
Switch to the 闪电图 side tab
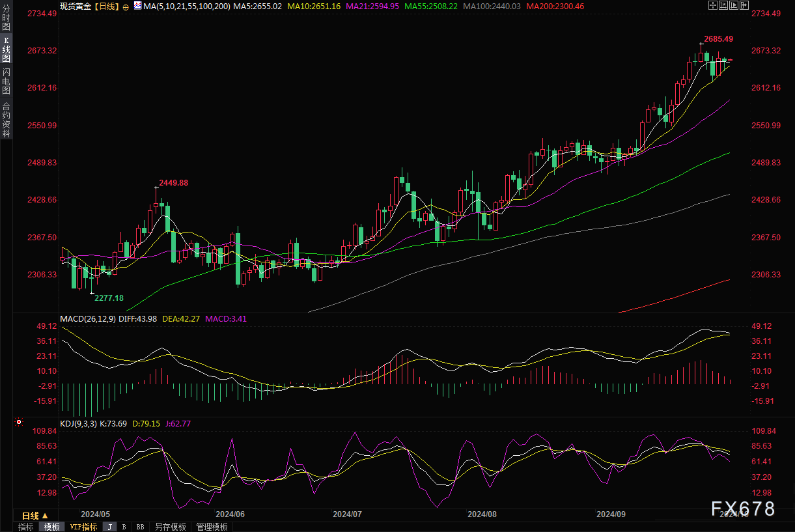(x=6, y=81)
